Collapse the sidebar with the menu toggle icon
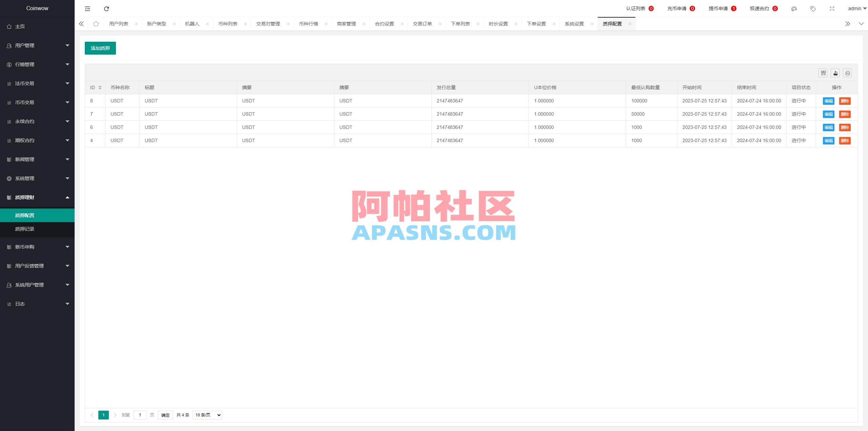Image resolution: width=868 pixels, height=431 pixels. point(87,9)
